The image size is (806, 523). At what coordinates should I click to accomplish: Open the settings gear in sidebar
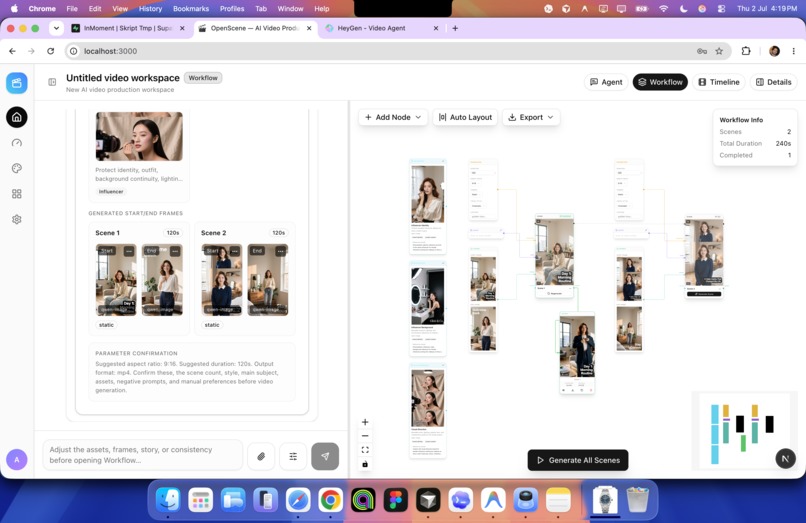pos(16,220)
